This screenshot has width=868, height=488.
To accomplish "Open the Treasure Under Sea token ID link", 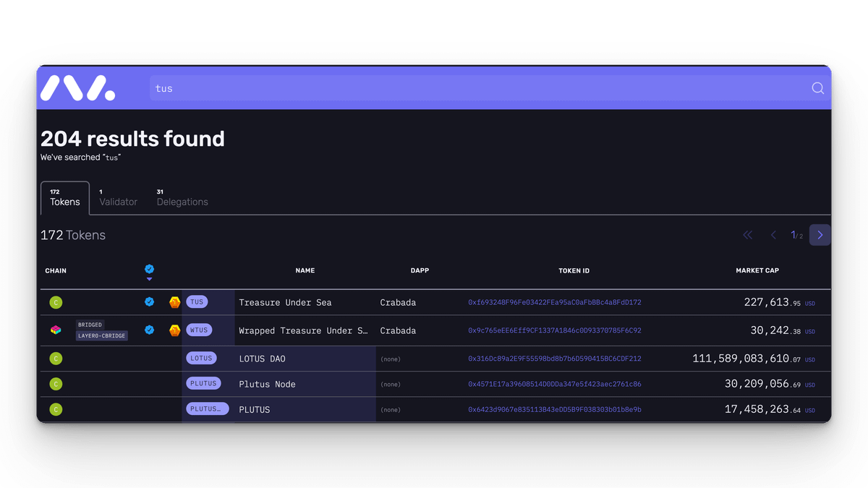I will click(554, 302).
